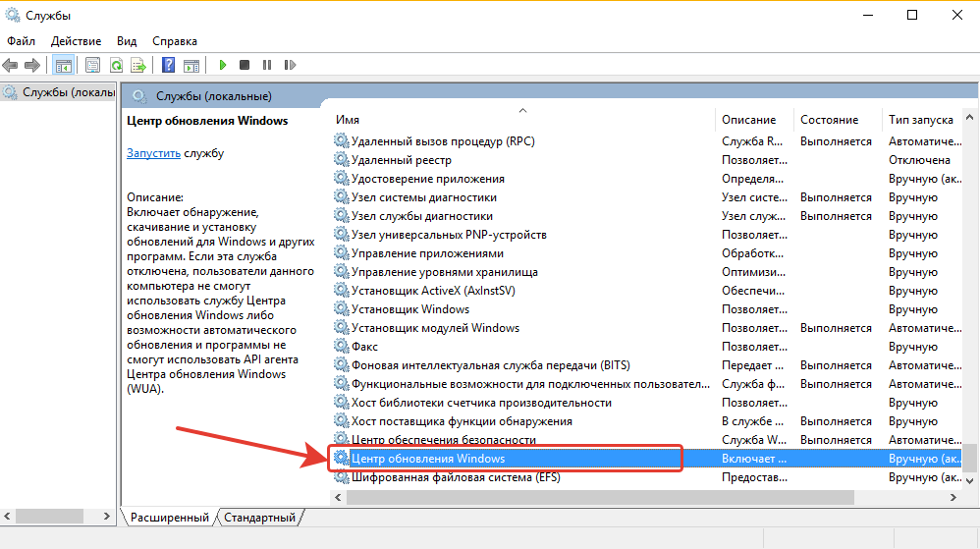Viewport: 980px width, 549px height.
Task: Click the gear icon of Удаленный реестр
Action: 341,159
